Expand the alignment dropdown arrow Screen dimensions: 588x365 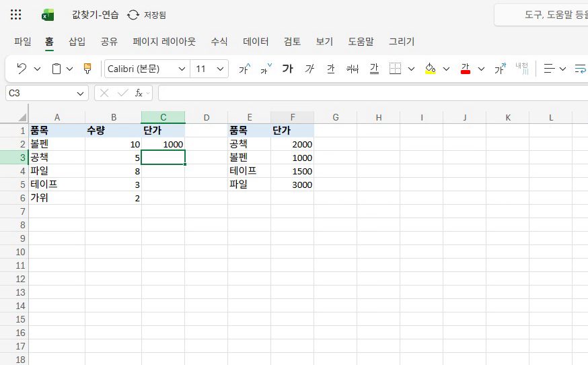pos(562,69)
